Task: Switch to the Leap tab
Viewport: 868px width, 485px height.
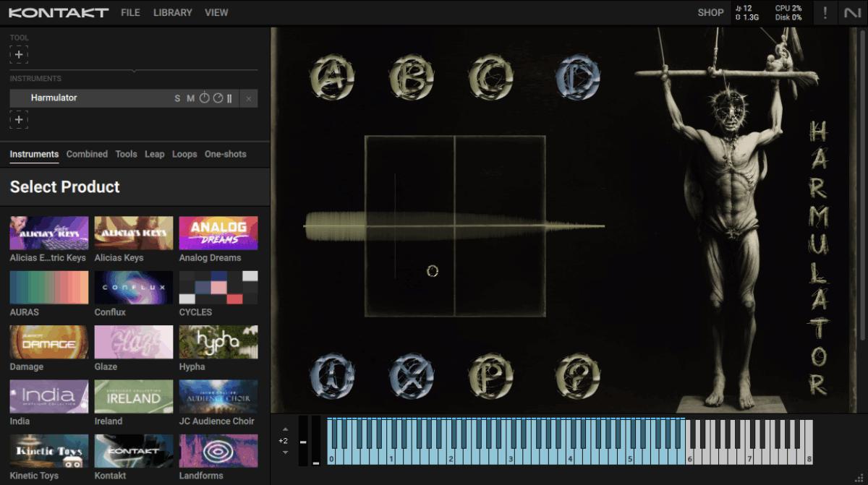Action: (154, 154)
